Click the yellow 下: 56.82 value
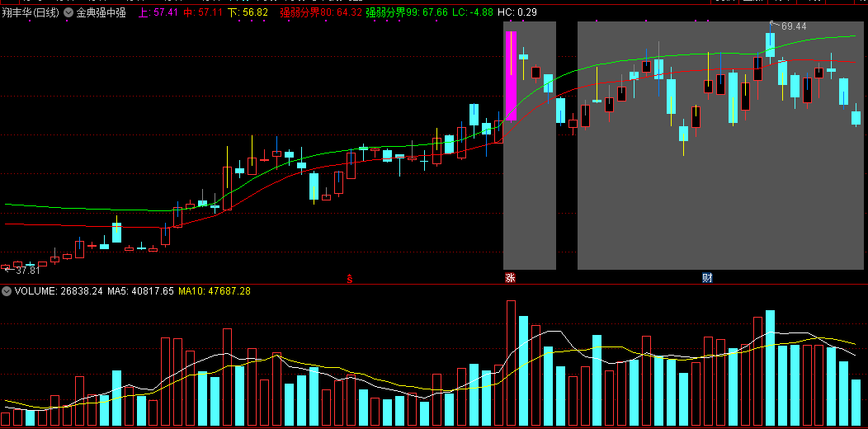868x429 pixels. [x=248, y=12]
